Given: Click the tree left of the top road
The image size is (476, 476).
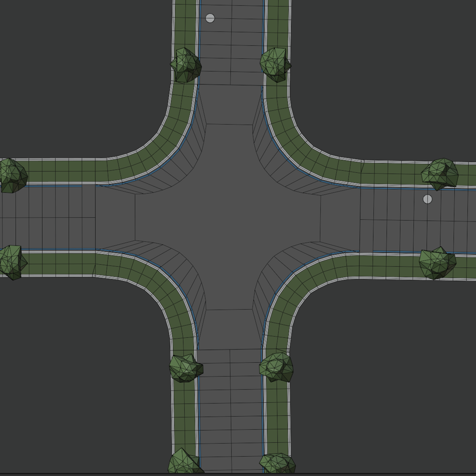Looking at the screenshot, I should [186, 65].
